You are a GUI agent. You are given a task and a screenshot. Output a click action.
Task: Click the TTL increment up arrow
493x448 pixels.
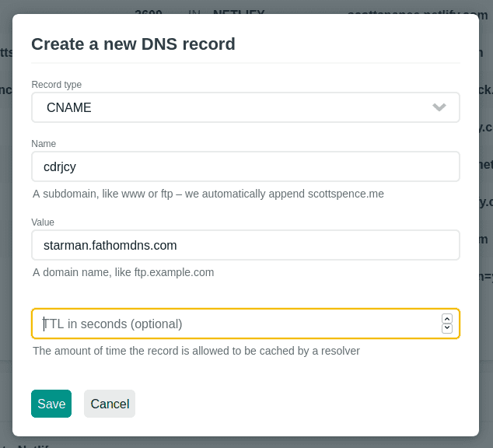point(446,319)
